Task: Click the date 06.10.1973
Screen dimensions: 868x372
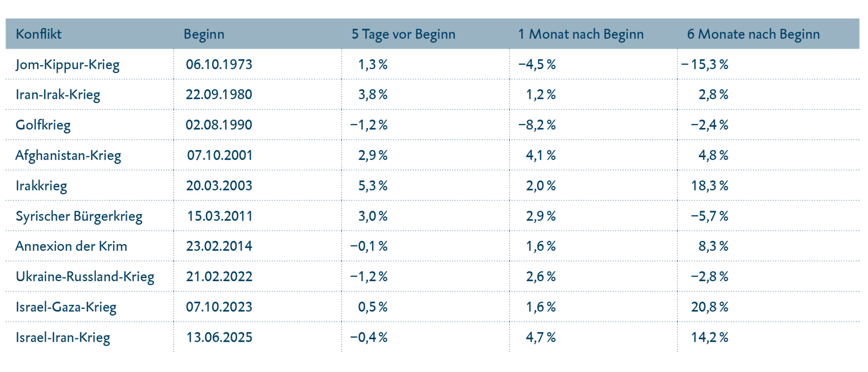Action: [x=219, y=64]
